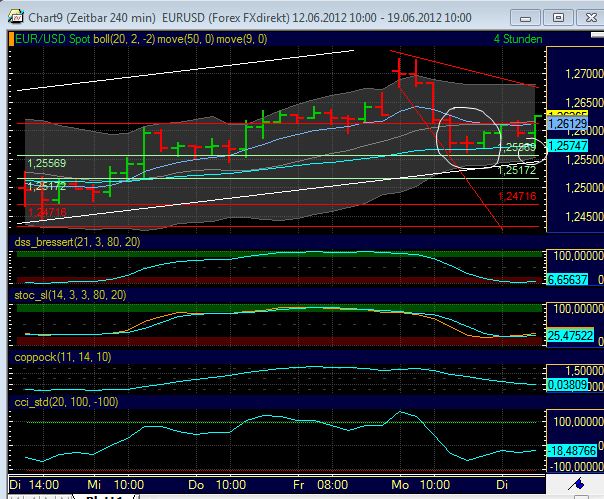The width and height of the screenshot is (604, 499).
Task: Click the Chart9 window title text
Action: tap(250, 18)
